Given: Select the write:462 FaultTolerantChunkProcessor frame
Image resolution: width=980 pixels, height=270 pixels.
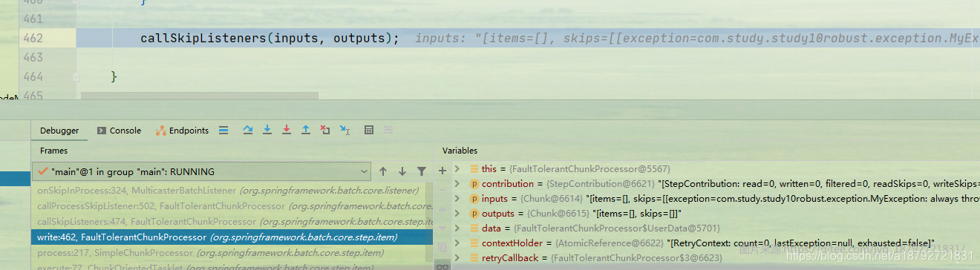Looking at the screenshot, I should (x=232, y=237).
